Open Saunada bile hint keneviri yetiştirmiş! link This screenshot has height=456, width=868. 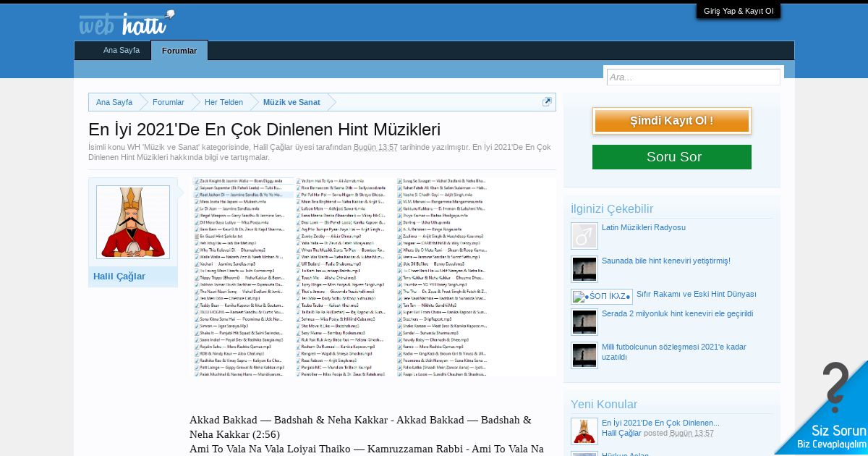666,261
